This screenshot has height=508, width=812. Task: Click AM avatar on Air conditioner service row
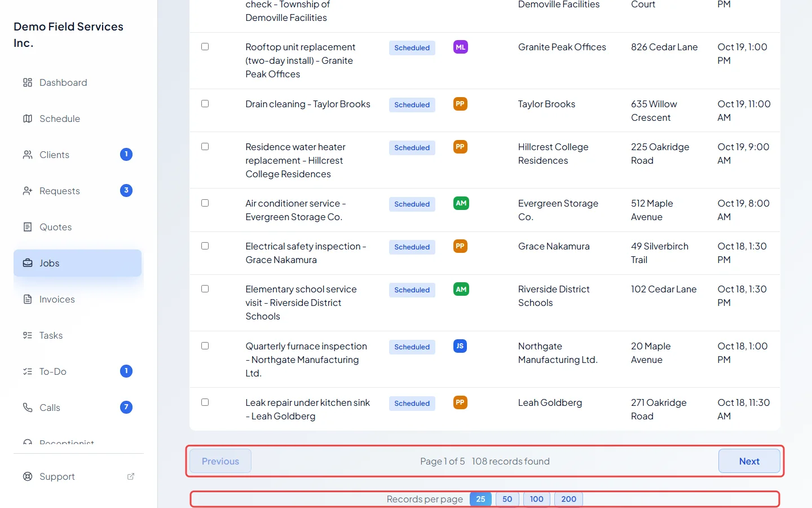pyautogui.click(x=461, y=203)
